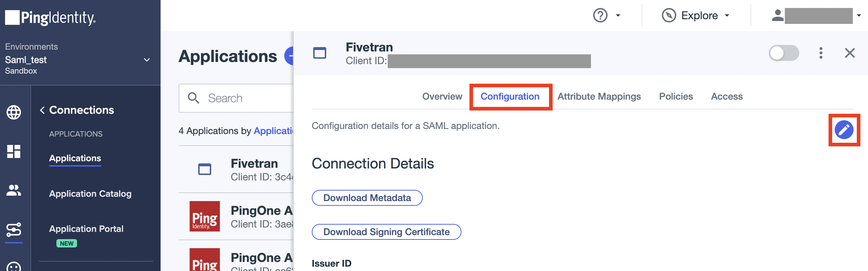868x271 pixels.
Task: Switch to the Configuration tab
Action: pos(510,96)
